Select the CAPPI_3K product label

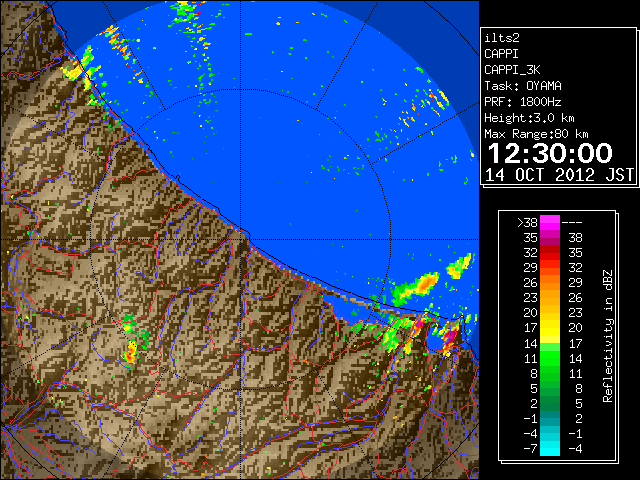coord(512,70)
